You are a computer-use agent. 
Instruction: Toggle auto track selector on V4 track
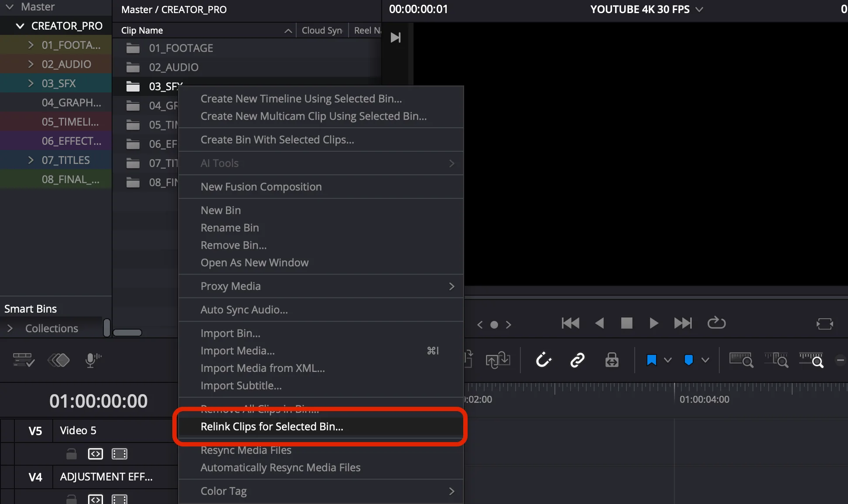(x=96, y=499)
